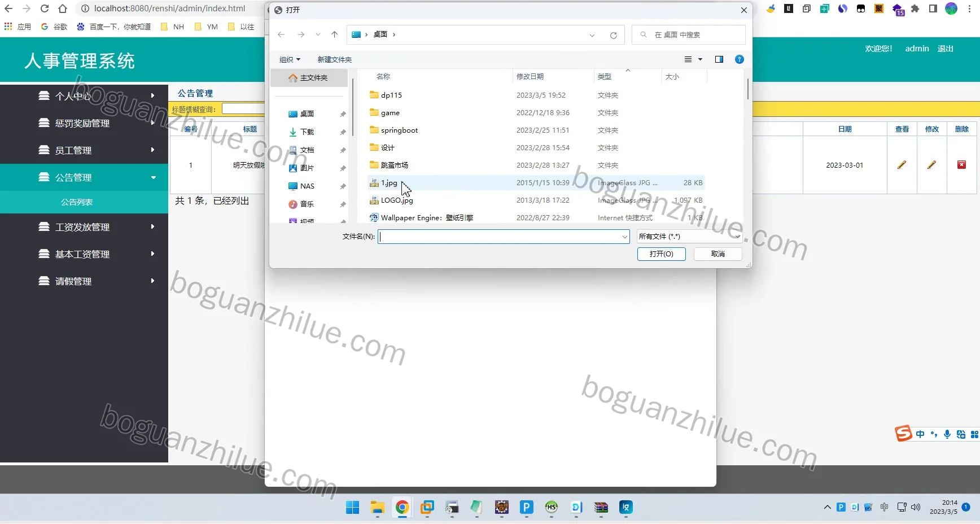Click the browser home icon
Viewport: 980px width, 524px height.
tap(63, 8)
